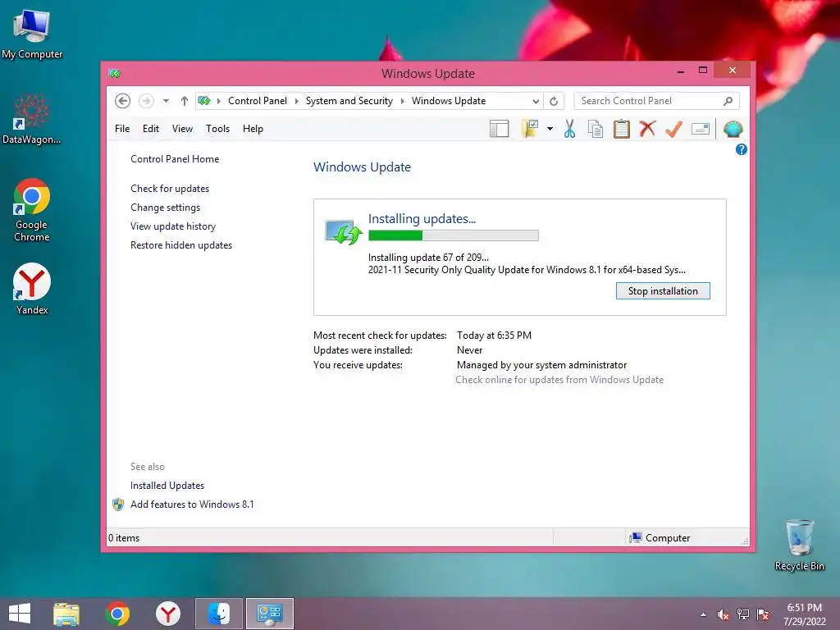Open the File menu

coord(122,129)
